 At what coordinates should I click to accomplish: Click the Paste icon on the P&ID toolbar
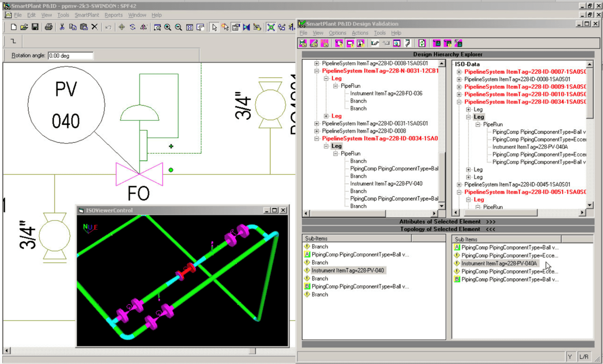click(x=83, y=27)
